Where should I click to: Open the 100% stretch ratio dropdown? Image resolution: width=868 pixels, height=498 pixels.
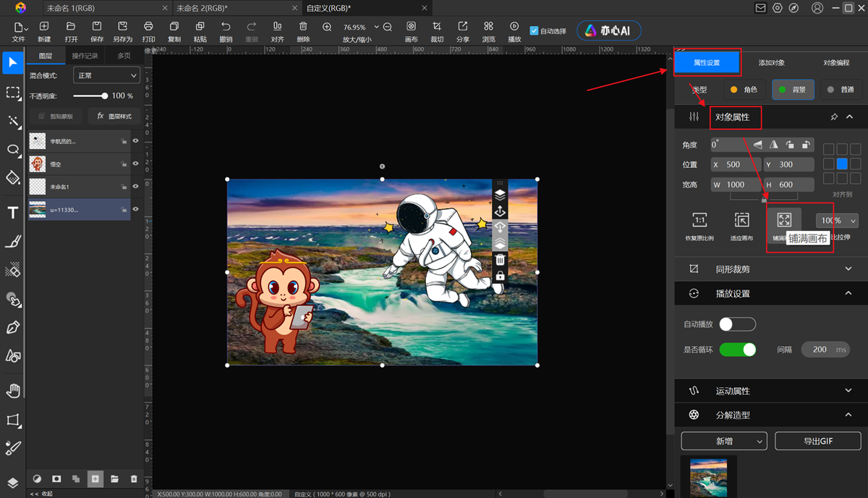click(837, 221)
